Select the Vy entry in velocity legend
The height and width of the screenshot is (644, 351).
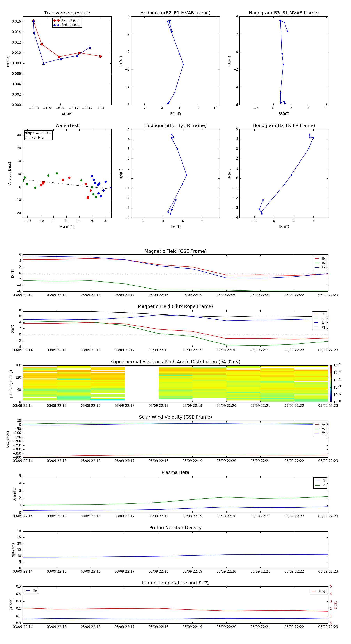tap(320, 429)
